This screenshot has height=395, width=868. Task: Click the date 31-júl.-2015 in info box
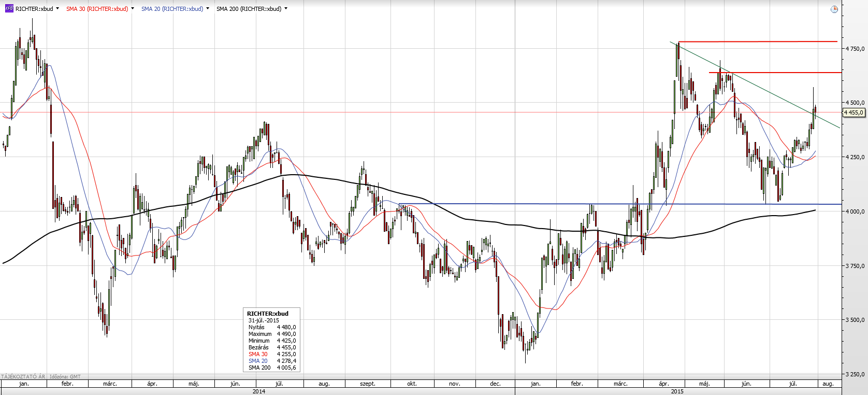pyautogui.click(x=264, y=320)
